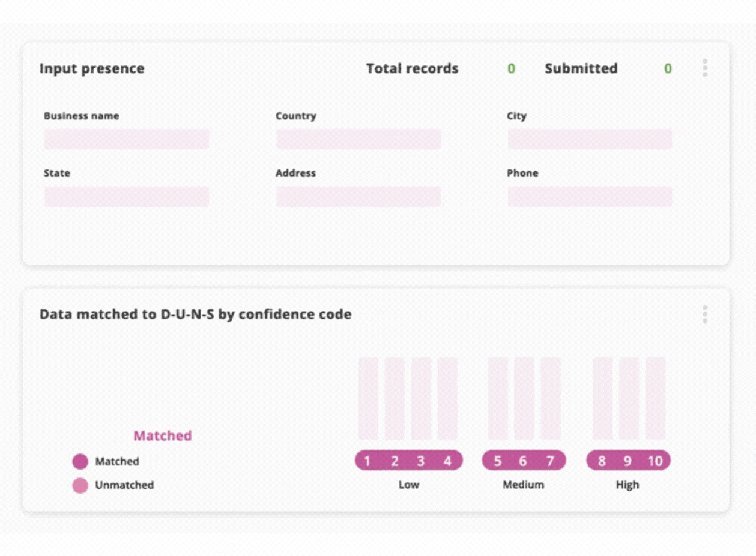Screen dimensions: 756x556
Task: Toggle the Matched legend dot
Action: click(80, 461)
